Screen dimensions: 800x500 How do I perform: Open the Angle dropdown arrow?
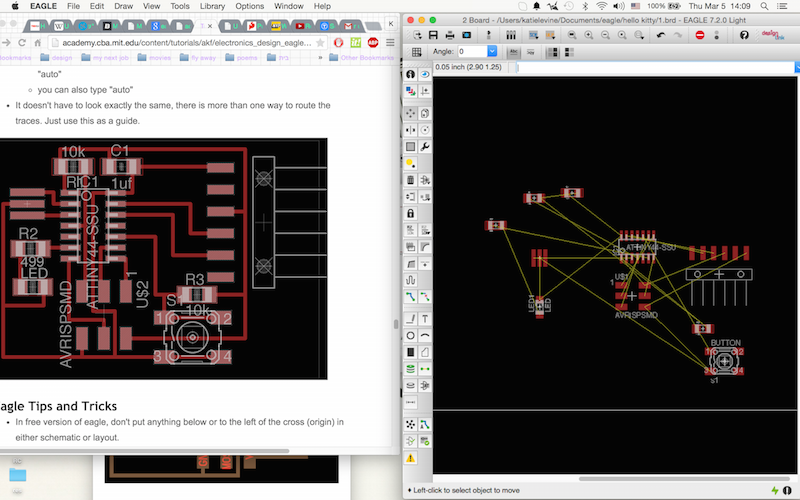(492, 52)
